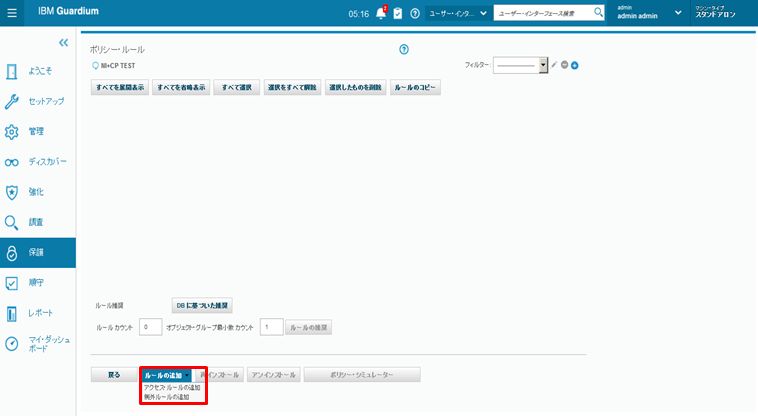This screenshot has width=758, height=416.
Task: Click the search magnifier icon in header
Action: pyautogui.click(x=598, y=13)
